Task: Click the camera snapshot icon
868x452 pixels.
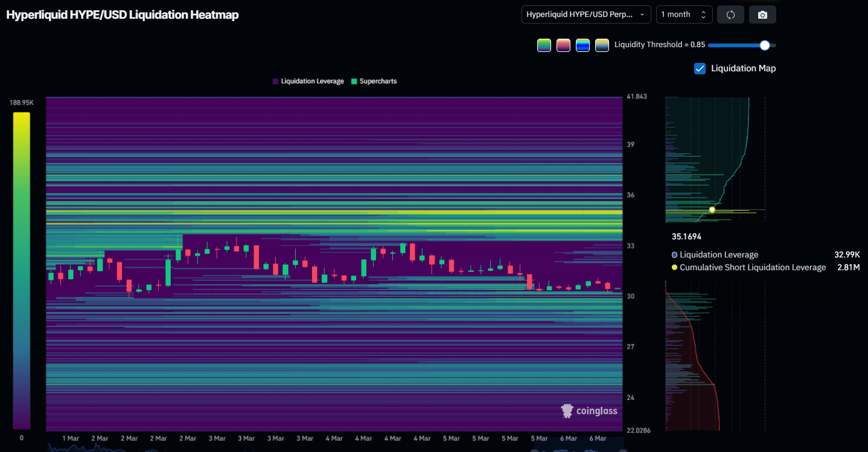Action: tap(762, 14)
